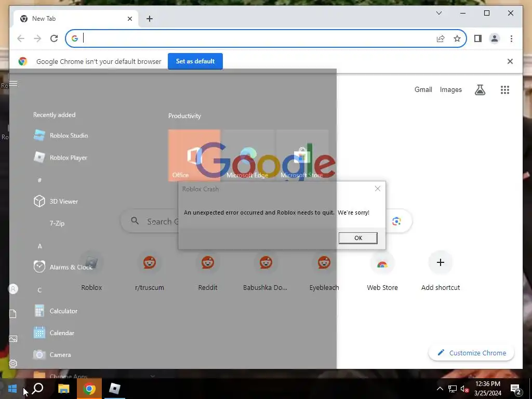This screenshot has height=399, width=532.
Task: Open Pictures from Start sidebar
Action: click(13, 339)
